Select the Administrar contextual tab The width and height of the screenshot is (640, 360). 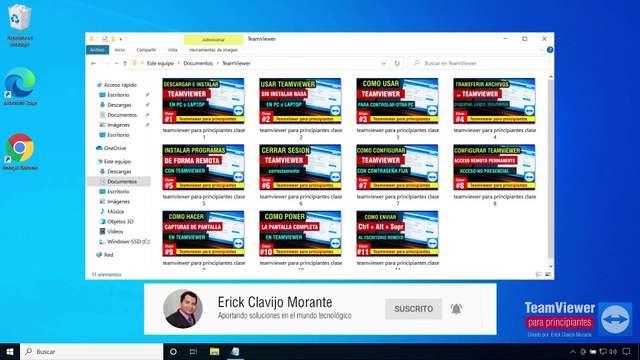point(213,40)
